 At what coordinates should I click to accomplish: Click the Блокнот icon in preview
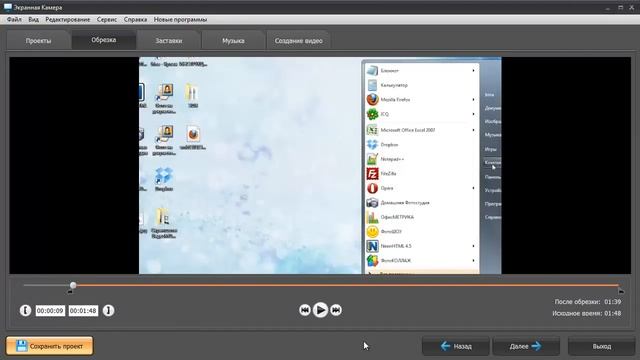point(372,71)
